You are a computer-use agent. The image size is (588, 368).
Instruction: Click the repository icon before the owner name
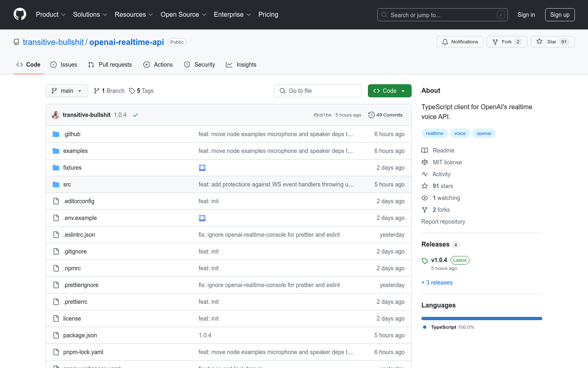(x=16, y=42)
